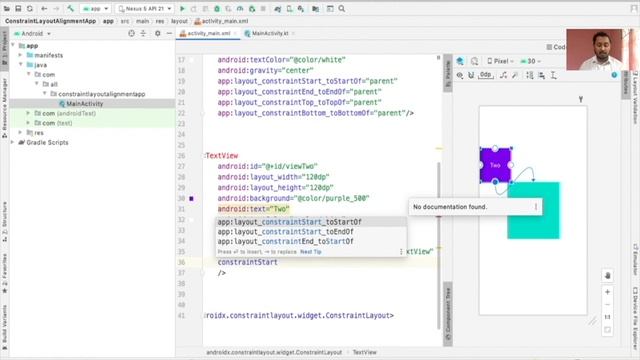The width and height of the screenshot is (640, 360).
Task: Click the locate-in-project target icon
Action: coord(131,33)
